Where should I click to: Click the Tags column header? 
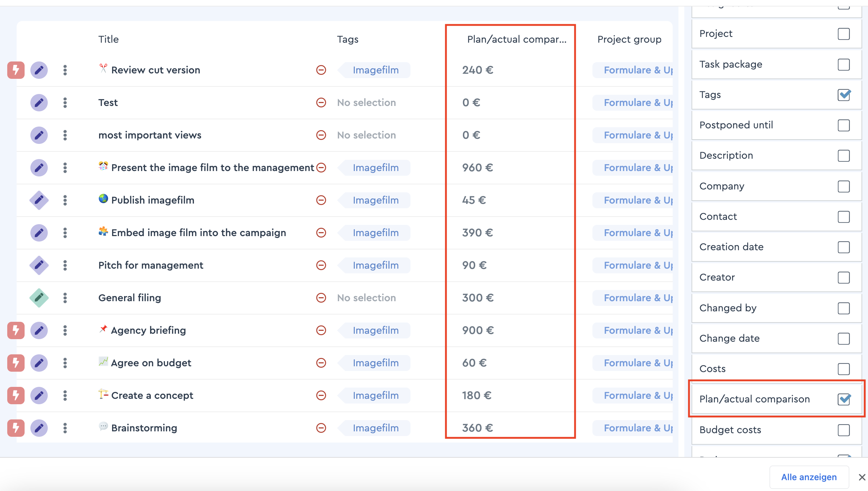[348, 39]
